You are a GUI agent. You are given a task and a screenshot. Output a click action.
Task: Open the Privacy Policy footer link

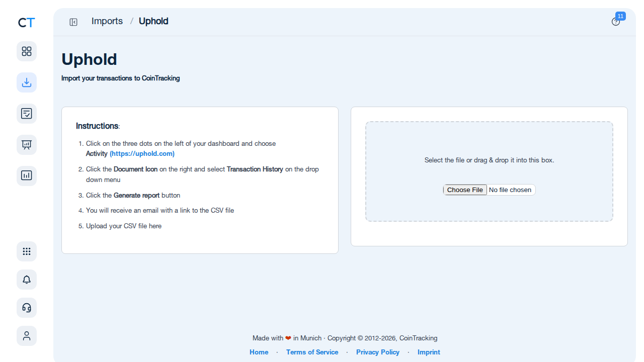pyautogui.click(x=378, y=352)
